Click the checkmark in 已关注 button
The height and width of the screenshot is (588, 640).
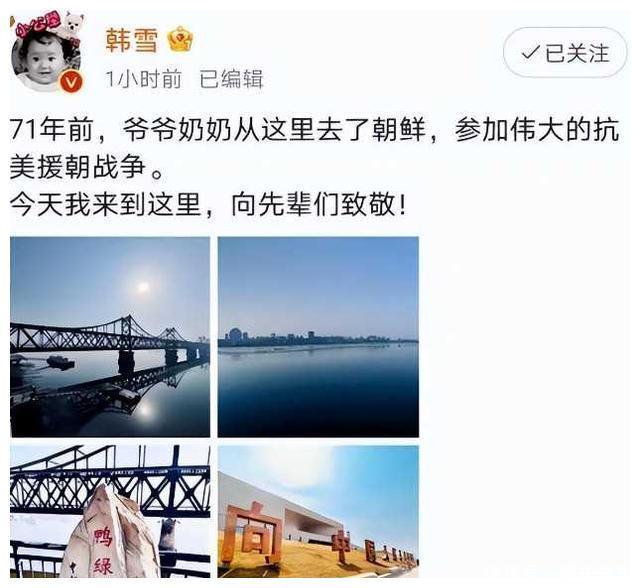(530, 53)
